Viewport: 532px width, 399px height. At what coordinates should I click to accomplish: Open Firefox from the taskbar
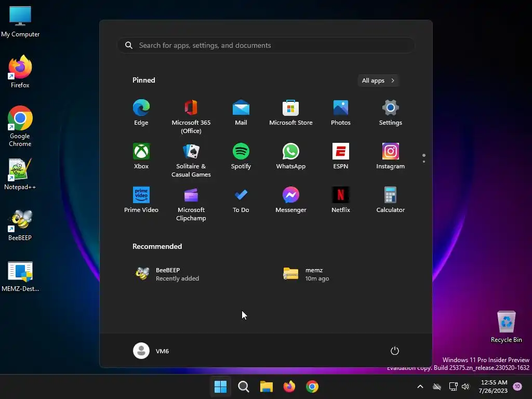(x=289, y=387)
